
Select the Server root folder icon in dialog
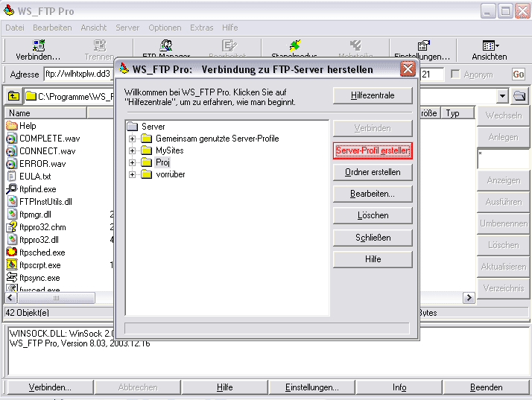click(132, 127)
